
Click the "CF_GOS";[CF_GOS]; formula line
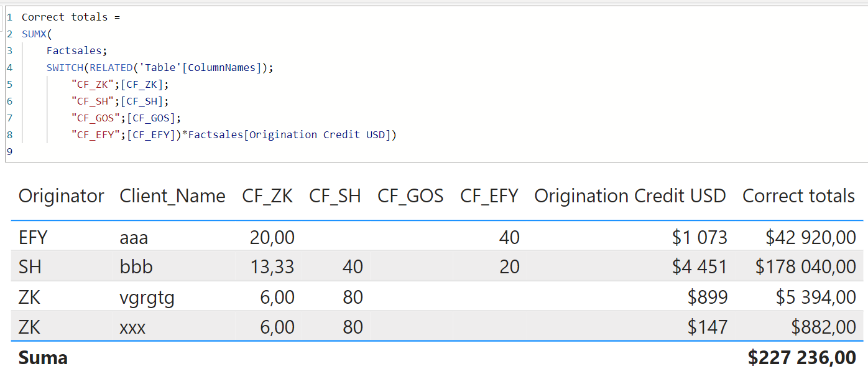(x=126, y=118)
